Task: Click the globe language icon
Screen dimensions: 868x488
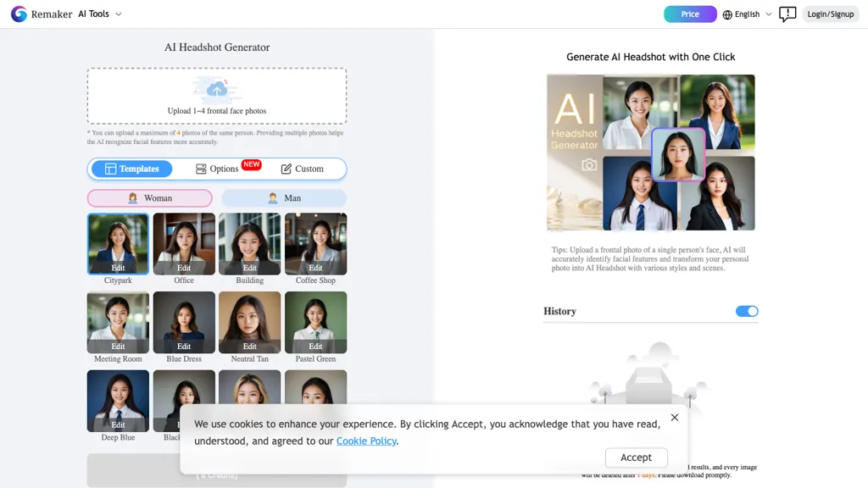Action: 727,14
